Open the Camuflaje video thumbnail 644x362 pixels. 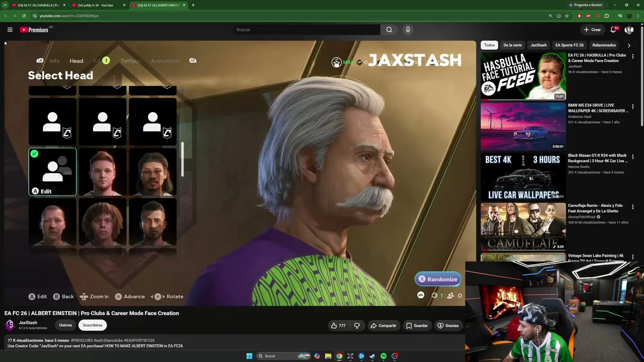click(x=523, y=227)
